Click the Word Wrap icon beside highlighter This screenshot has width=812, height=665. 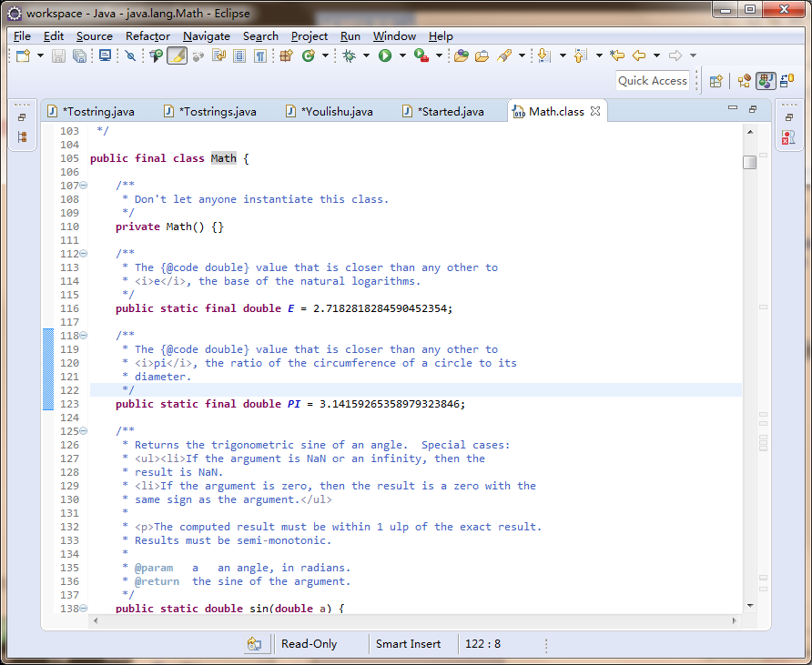point(219,55)
